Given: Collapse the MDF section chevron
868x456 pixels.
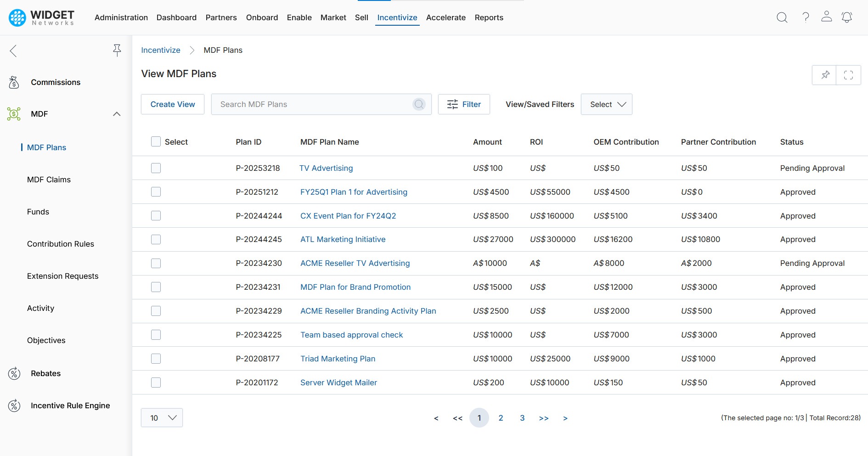Looking at the screenshot, I should pyautogui.click(x=117, y=114).
